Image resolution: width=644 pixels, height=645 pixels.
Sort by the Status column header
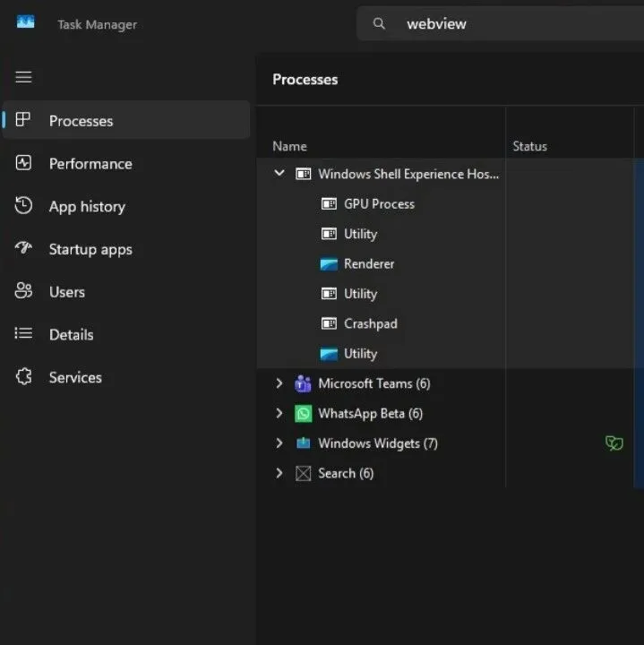[529, 146]
